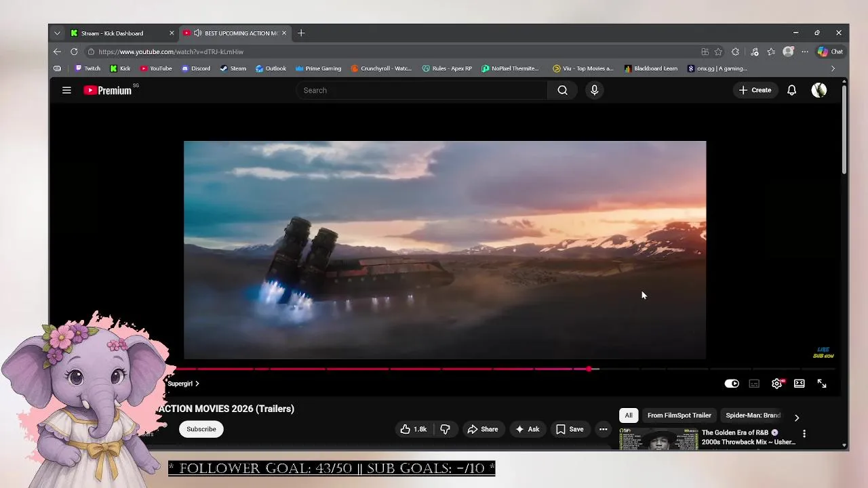Open the Discord bookmark
Viewport: 868px width, 488px height.
click(x=196, y=68)
